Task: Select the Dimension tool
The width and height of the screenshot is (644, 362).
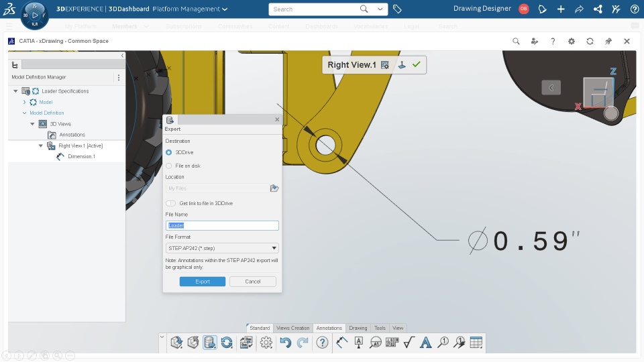Action: [341, 343]
